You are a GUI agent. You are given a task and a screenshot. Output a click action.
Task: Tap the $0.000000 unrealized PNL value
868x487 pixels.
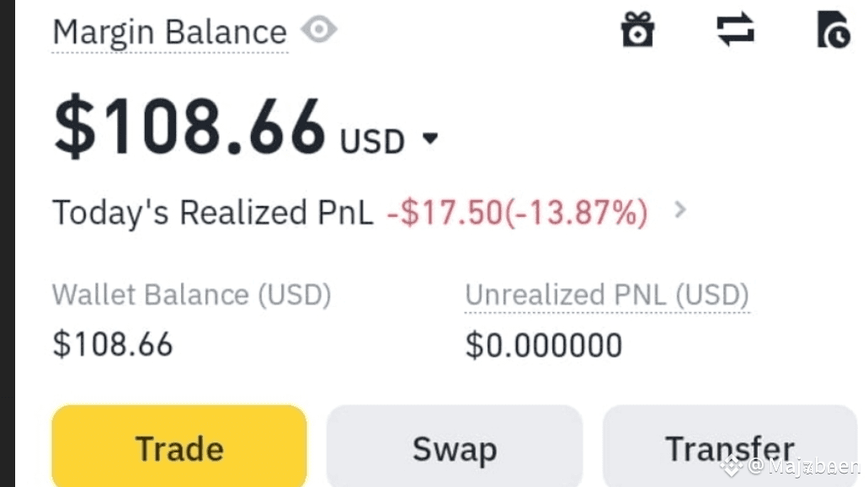tap(544, 346)
